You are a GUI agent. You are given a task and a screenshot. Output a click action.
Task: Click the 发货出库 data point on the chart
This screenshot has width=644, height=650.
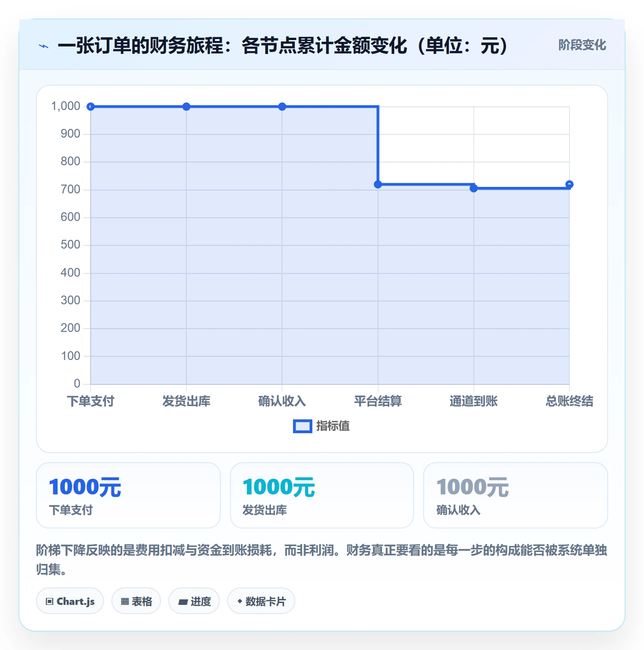click(186, 107)
